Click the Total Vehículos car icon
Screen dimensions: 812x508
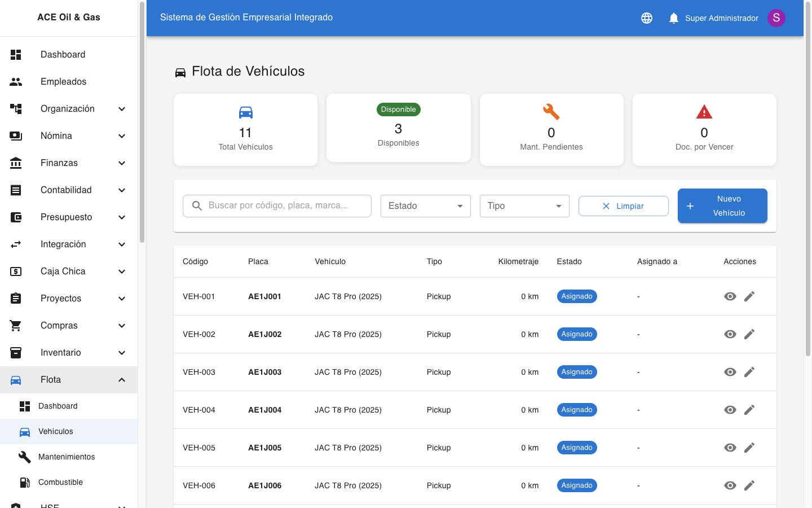245,112
